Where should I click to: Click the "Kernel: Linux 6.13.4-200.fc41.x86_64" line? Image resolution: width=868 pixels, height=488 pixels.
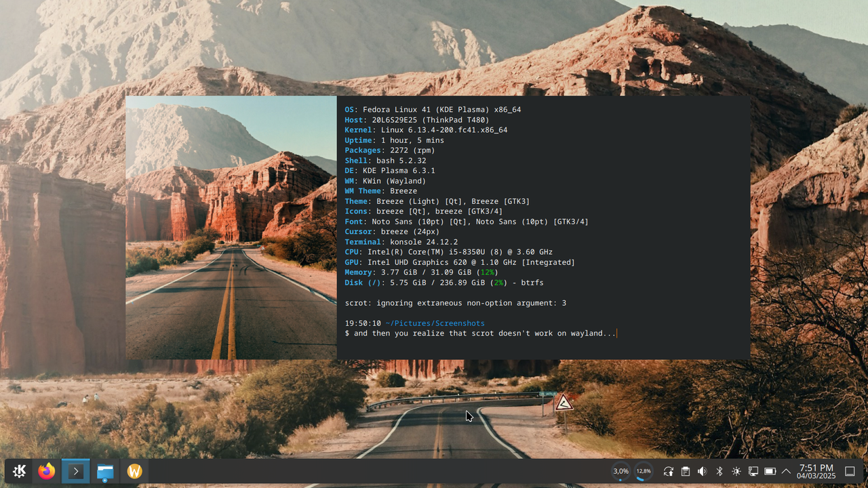pyautogui.click(x=426, y=130)
